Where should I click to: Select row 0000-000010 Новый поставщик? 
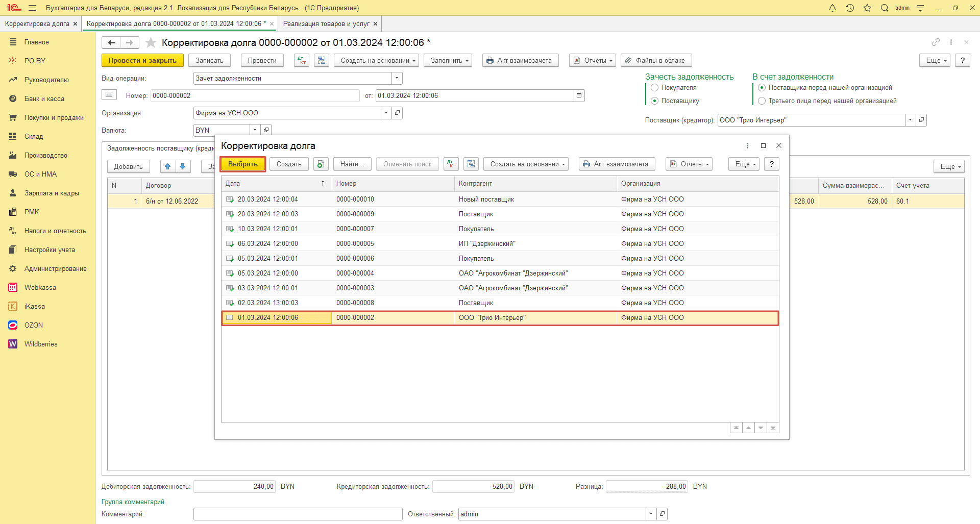(x=500, y=199)
